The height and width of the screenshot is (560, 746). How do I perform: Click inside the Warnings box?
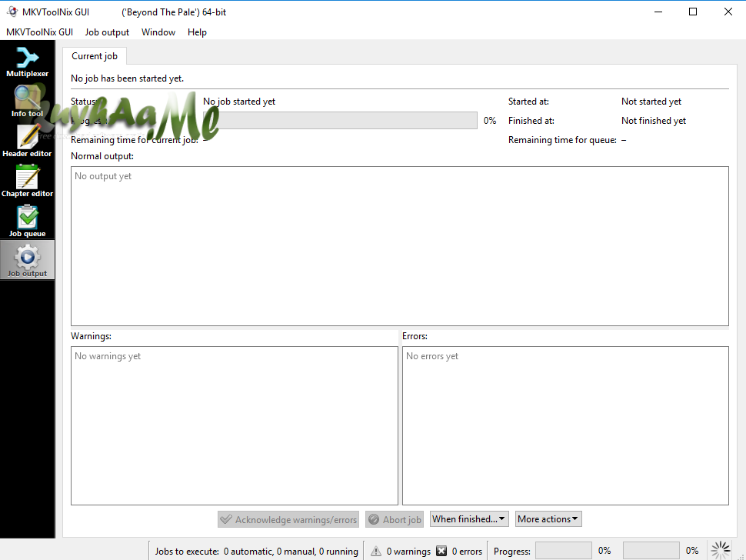coord(235,426)
